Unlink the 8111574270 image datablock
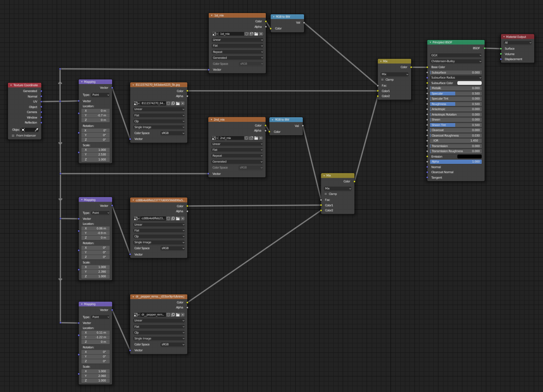 [183, 103]
